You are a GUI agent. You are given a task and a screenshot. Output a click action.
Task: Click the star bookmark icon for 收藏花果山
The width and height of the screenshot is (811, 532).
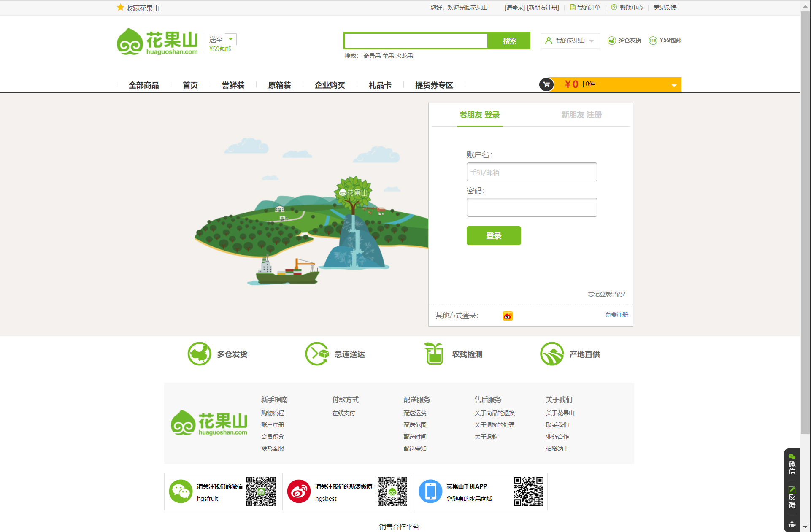click(x=120, y=8)
